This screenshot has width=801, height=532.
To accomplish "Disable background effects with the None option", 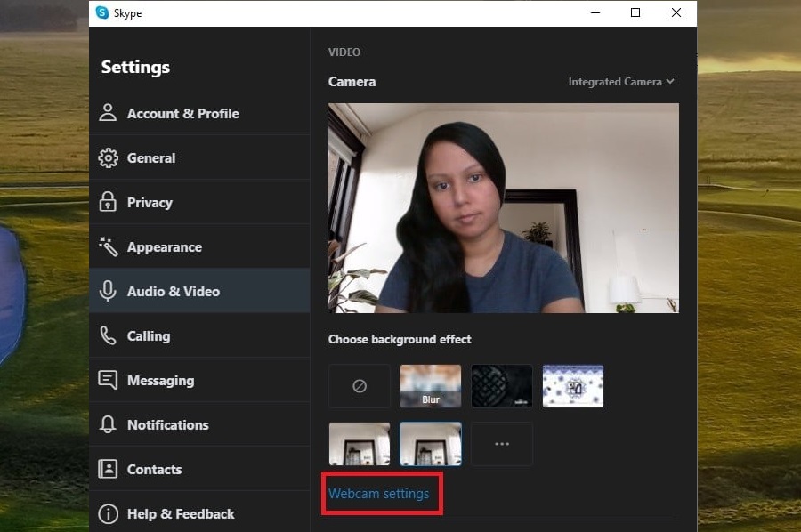I will [359, 385].
